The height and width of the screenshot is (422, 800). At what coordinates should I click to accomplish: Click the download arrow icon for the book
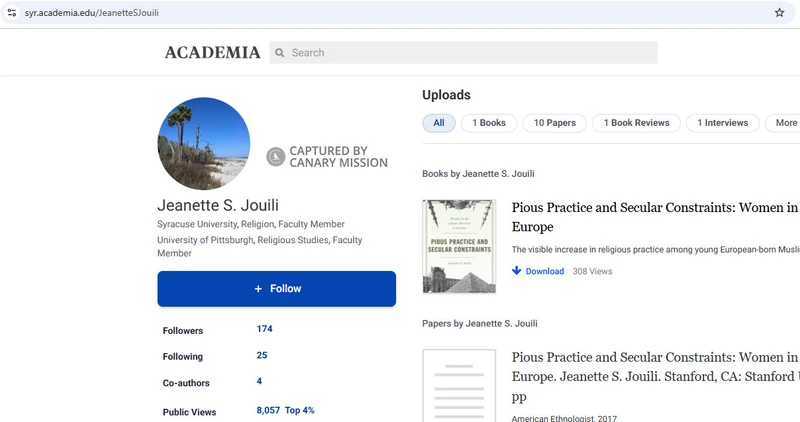click(516, 270)
